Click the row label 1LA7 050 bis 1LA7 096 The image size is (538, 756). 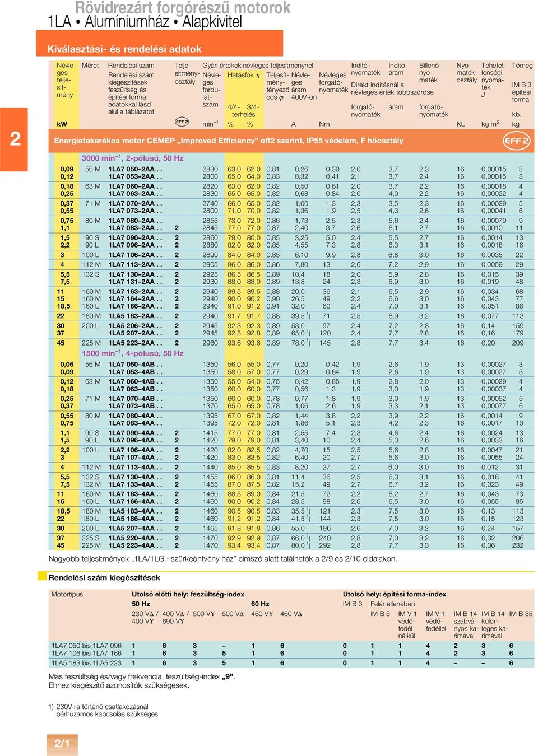click(86, 646)
